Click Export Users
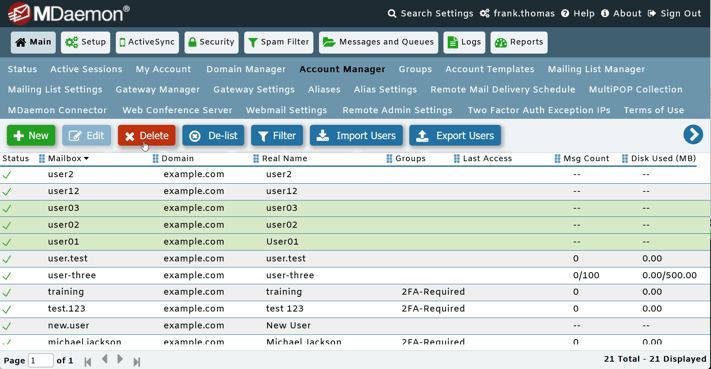The image size is (711, 369). point(455,136)
